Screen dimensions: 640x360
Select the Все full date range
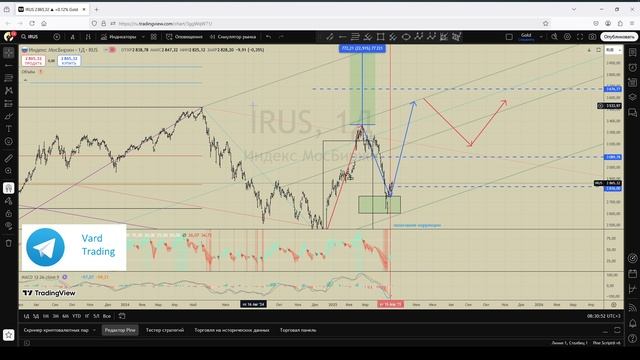pyautogui.click(x=107, y=316)
